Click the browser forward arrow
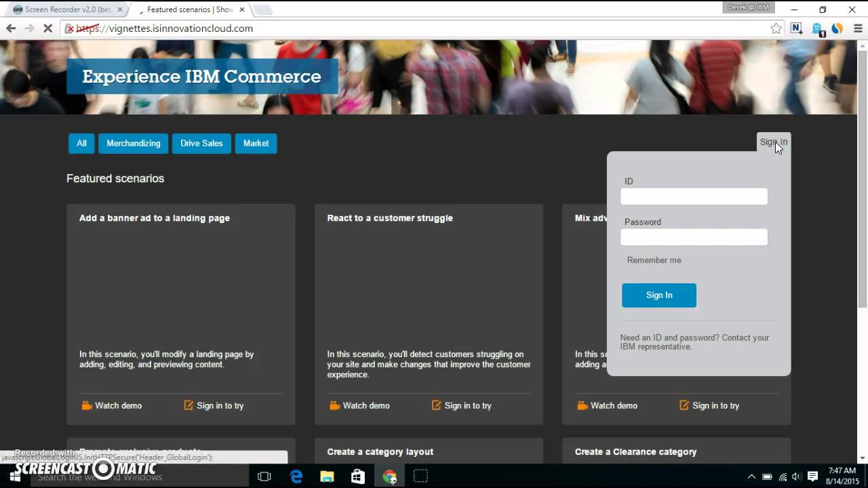This screenshot has width=868, height=488. 29,28
